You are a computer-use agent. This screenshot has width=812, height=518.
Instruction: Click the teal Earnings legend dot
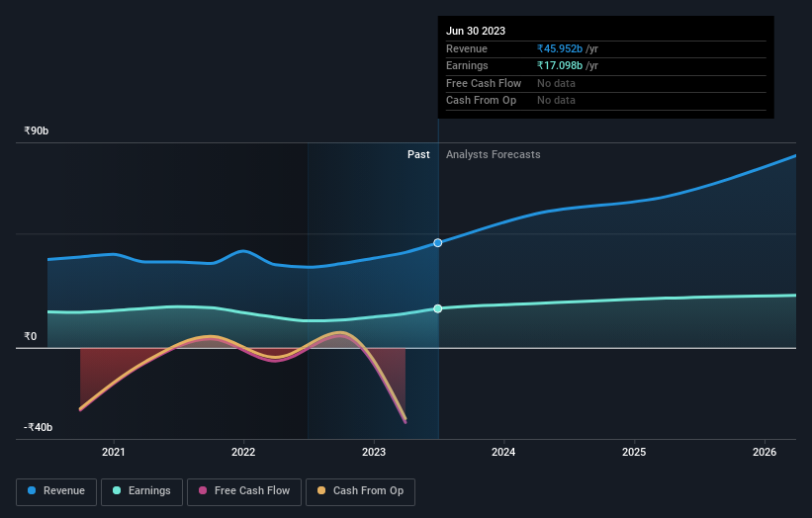click(117, 490)
